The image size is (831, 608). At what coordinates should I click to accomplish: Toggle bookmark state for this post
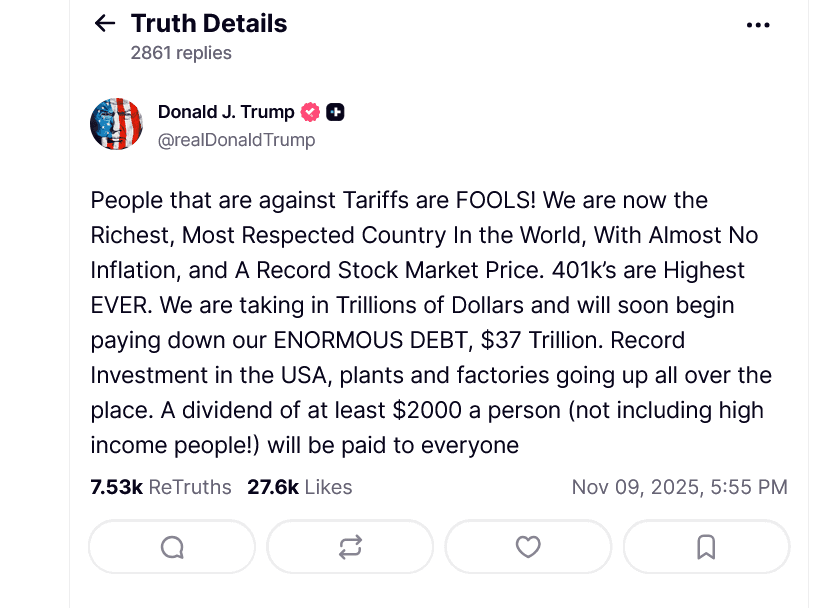point(706,547)
